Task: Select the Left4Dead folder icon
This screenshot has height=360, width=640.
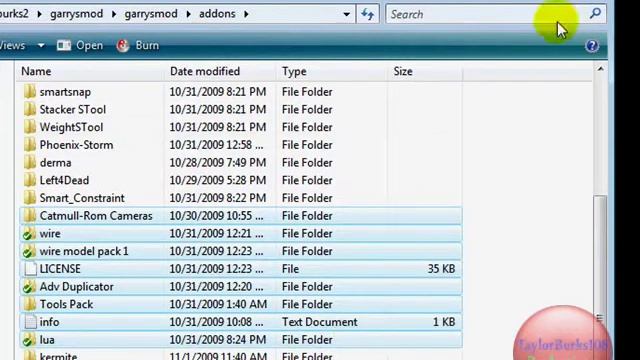Action: pyautogui.click(x=29, y=180)
